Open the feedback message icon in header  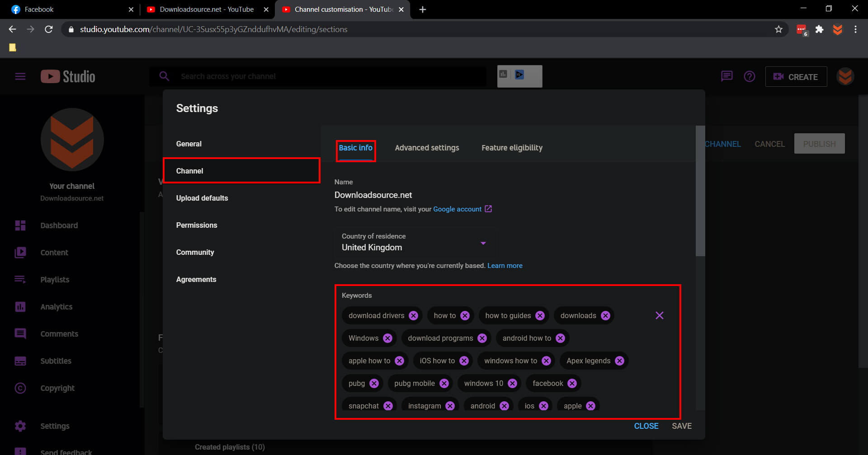click(726, 76)
